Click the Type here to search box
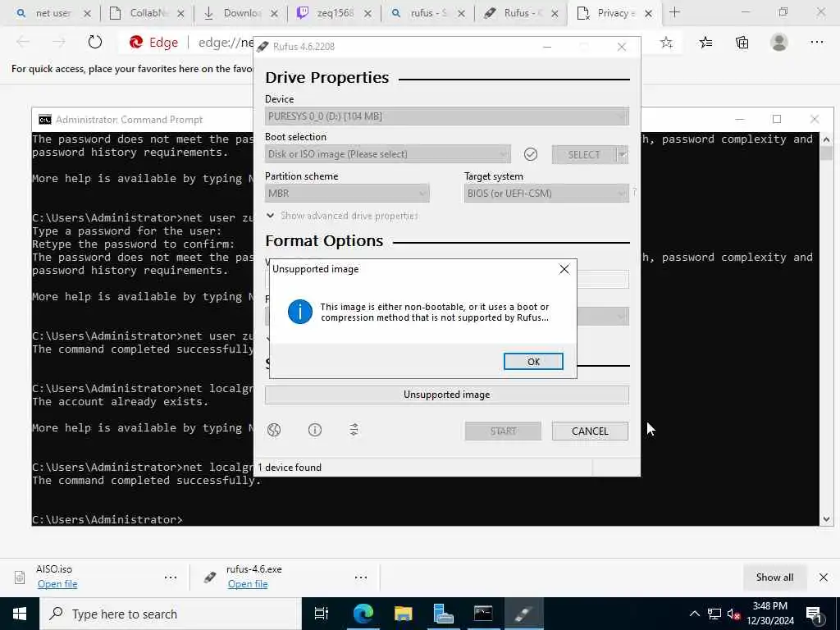Screen dimensions: 840x630 [x=171, y=614]
